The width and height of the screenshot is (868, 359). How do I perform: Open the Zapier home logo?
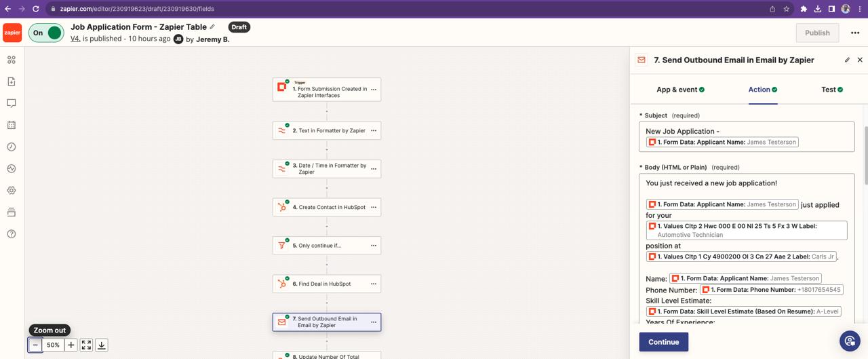coord(12,33)
